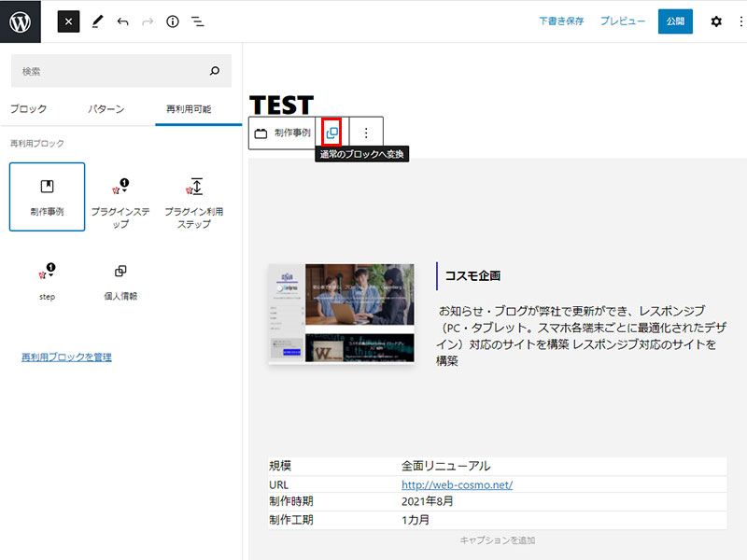Image resolution: width=747 pixels, height=560 pixels.
Task: Insert the 個人情報 reusable block
Action: [x=120, y=281]
